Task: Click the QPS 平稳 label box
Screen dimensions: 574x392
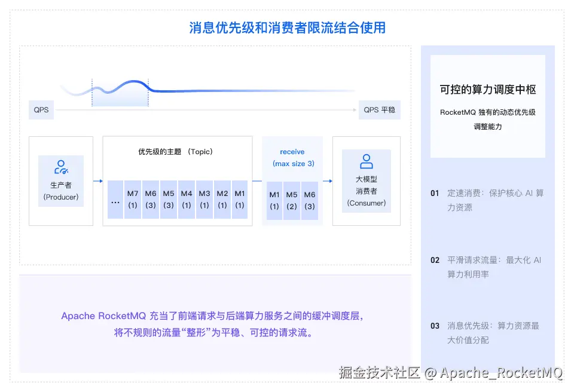Action: pos(380,110)
